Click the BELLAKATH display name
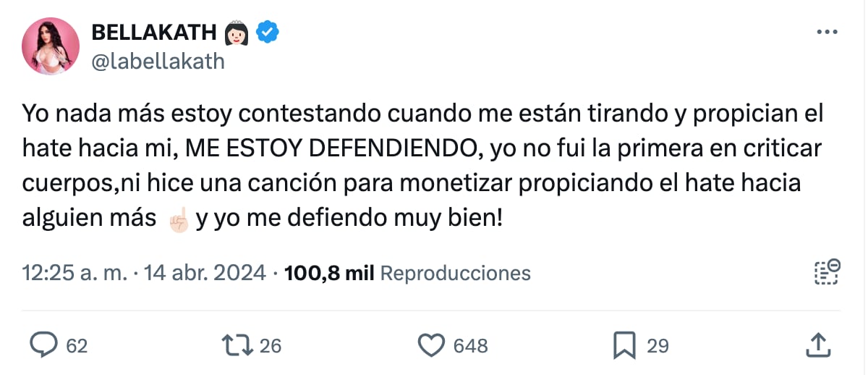The width and height of the screenshot is (868, 375). (154, 32)
